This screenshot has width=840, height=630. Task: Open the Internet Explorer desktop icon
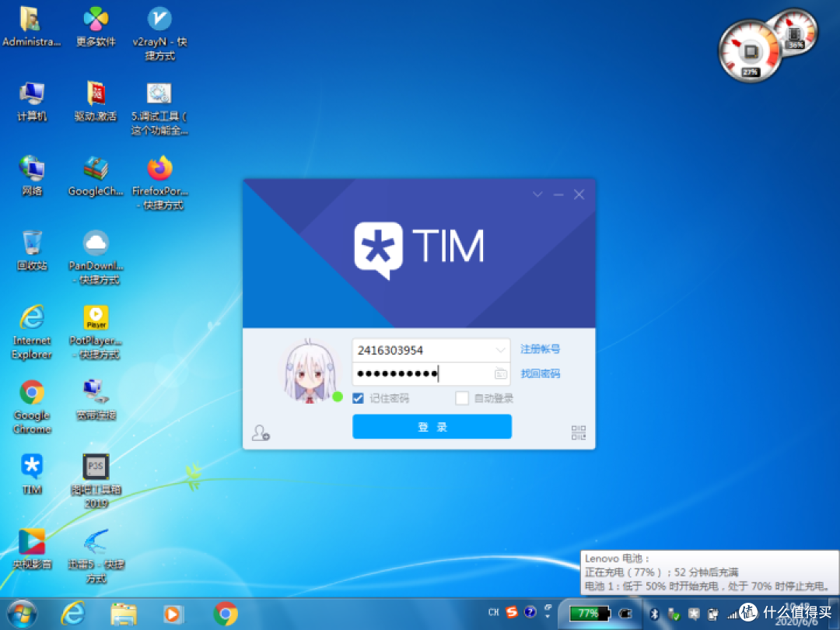32,332
